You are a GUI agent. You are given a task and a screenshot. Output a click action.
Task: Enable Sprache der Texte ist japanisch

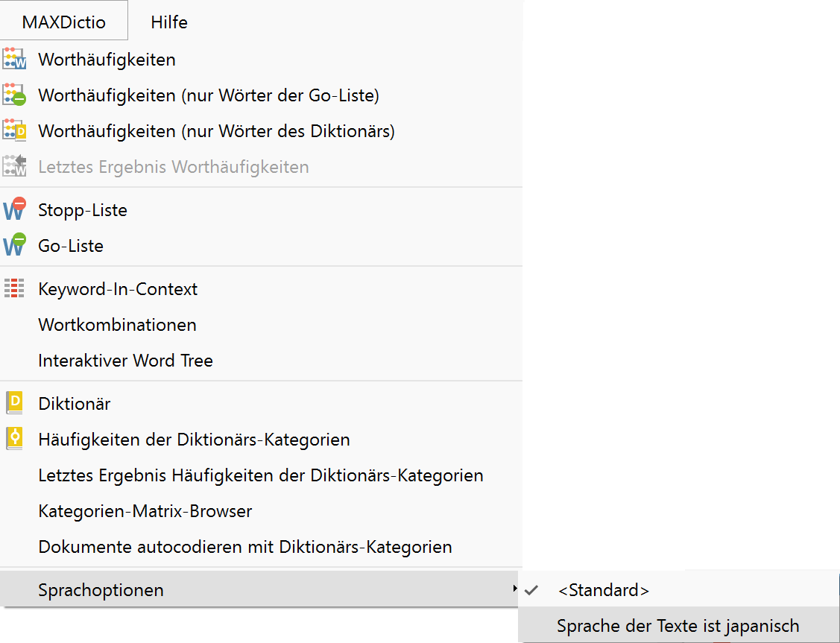point(678,625)
